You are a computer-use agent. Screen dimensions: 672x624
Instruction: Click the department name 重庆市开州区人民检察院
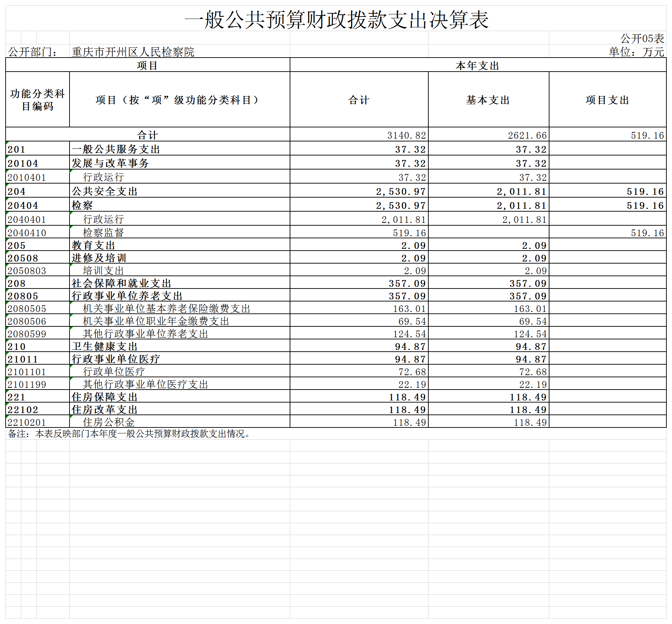pos(133,52)
